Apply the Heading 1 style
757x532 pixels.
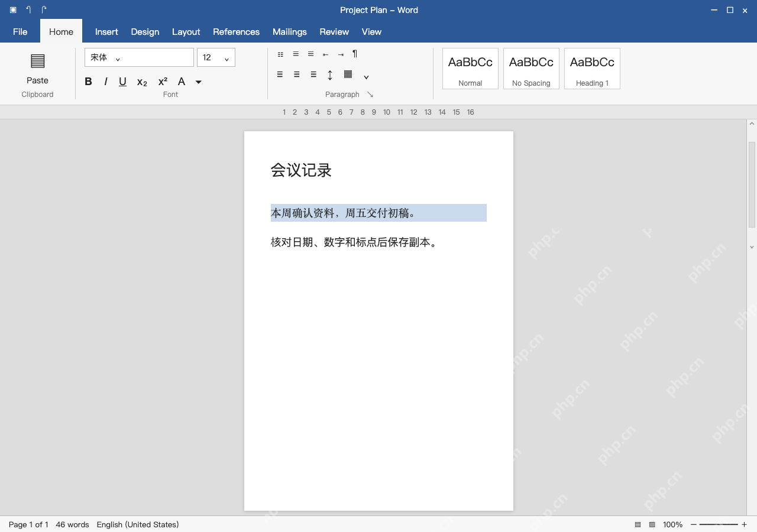click(592, 69)
